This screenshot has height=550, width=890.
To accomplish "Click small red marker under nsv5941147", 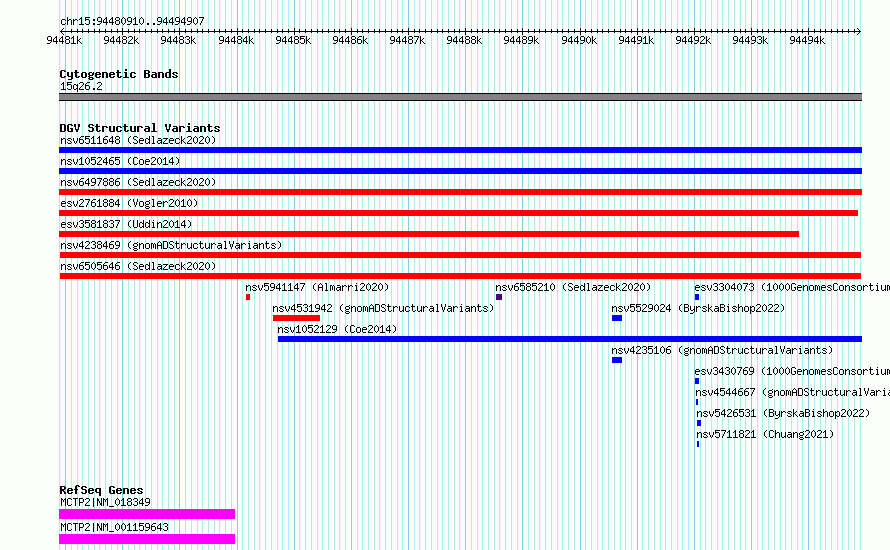I will (248, 297).
